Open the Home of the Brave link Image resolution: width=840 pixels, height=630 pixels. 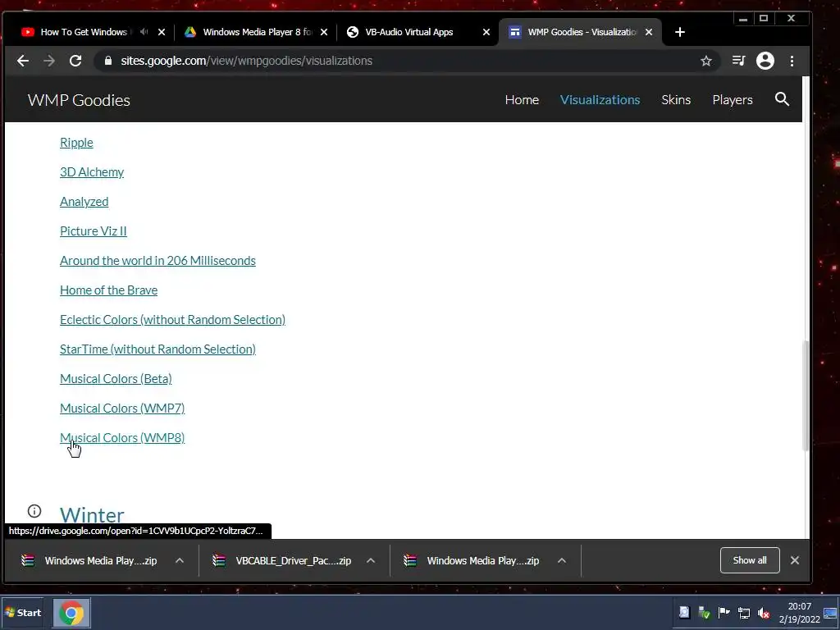coord(109,290)
